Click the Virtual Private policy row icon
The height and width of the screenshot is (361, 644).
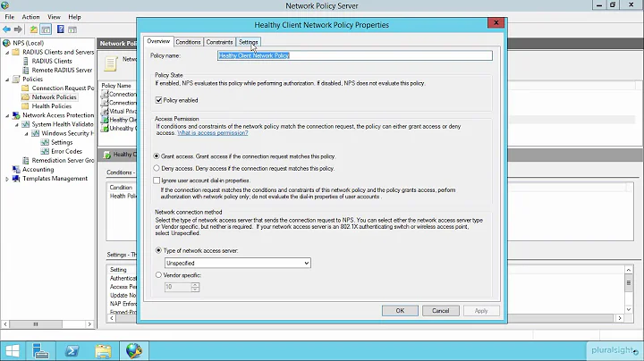click(x=106, y=111)
